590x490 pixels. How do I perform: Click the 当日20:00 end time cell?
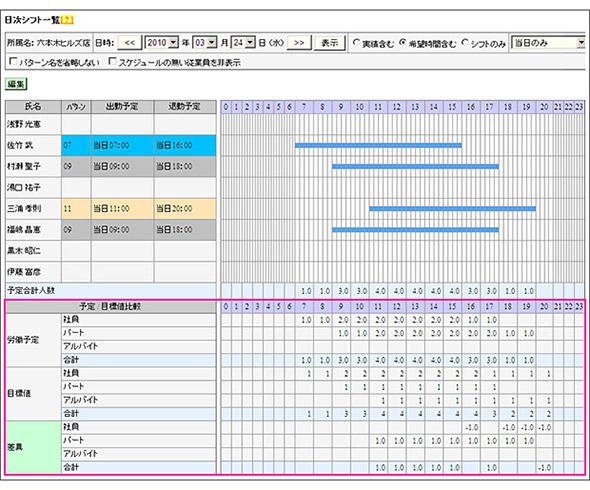pos(185,208)
